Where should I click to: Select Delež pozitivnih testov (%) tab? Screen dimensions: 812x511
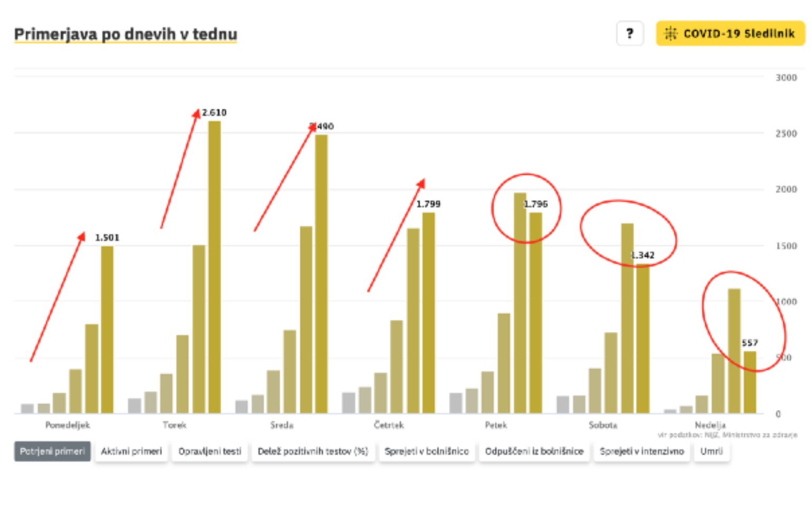[313, 451]
